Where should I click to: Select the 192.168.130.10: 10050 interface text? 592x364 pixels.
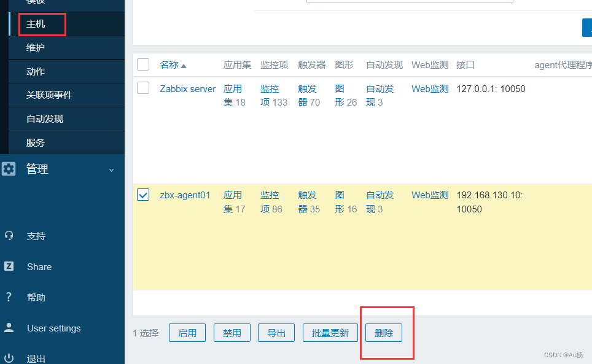click(x=489, y=202)
